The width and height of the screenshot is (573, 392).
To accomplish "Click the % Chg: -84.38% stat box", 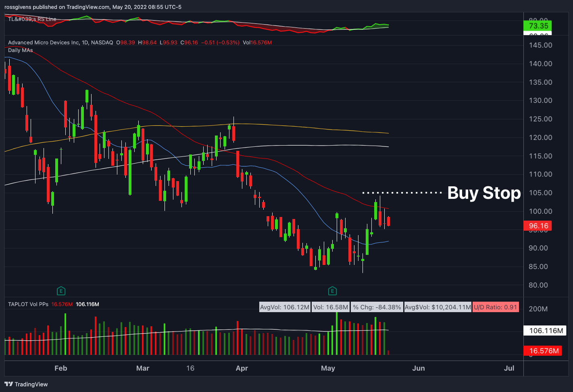I will pos(377,307).
